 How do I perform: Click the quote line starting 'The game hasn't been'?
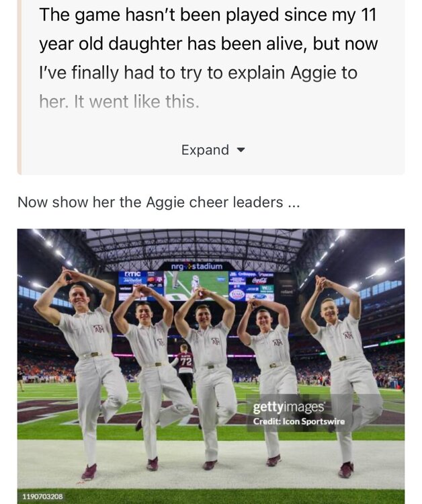(x=206, y=15)
